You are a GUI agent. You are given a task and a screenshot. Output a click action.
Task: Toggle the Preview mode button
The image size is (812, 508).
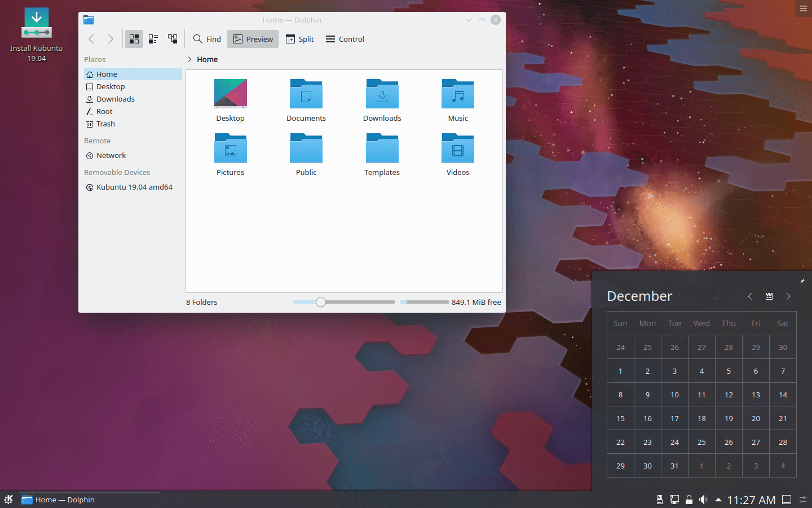click(x=253, y=38)
